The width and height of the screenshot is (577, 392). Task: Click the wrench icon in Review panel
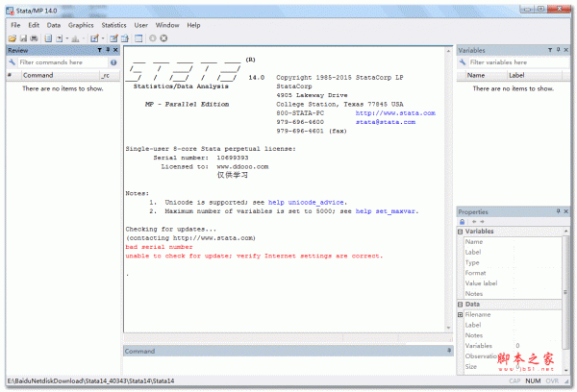pyautogui.click(x=13, y=62)
